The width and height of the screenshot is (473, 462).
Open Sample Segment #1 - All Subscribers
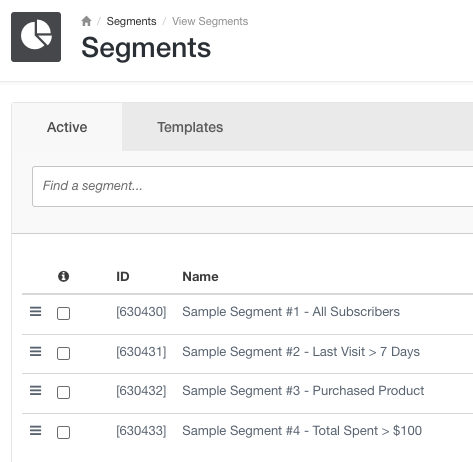click(x=291, y=312)
